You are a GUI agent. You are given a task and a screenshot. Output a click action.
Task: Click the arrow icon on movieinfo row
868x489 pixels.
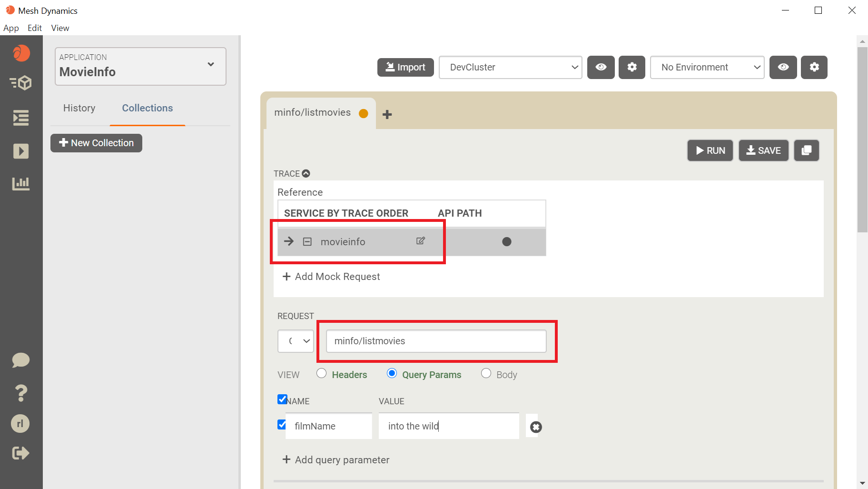(289, 241)
